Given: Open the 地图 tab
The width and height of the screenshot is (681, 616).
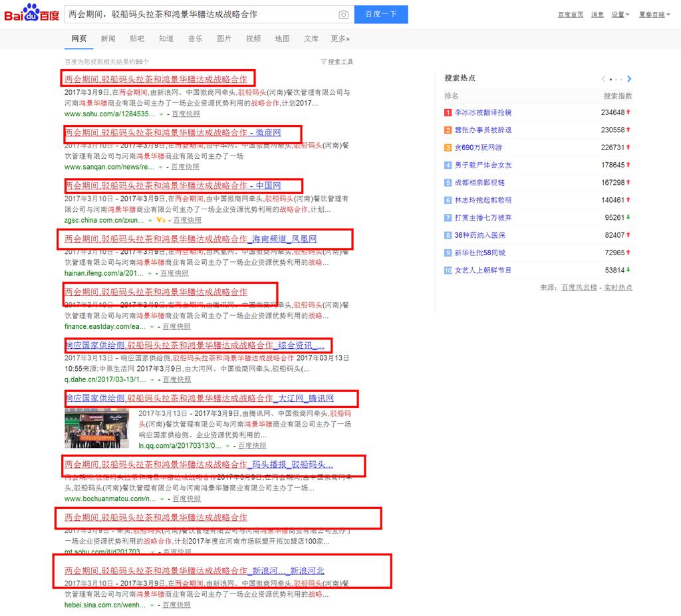Looking at the screenshot, I should [x=282, y=39].
